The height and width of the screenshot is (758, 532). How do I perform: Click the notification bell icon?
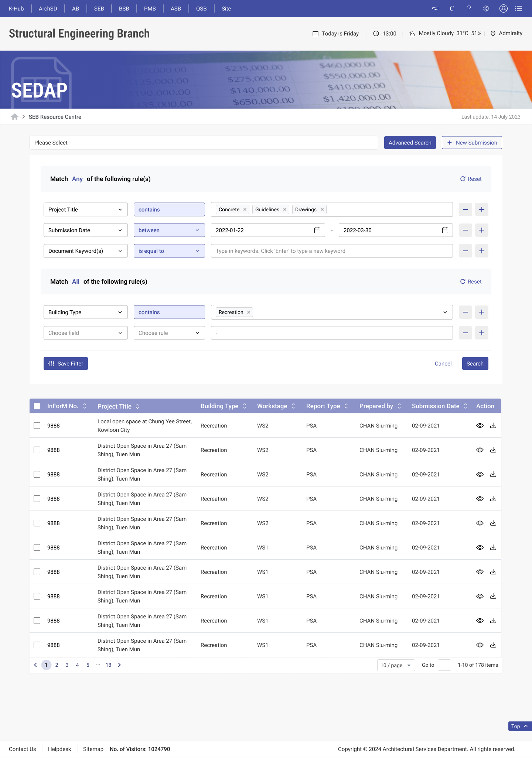(452, 8)
